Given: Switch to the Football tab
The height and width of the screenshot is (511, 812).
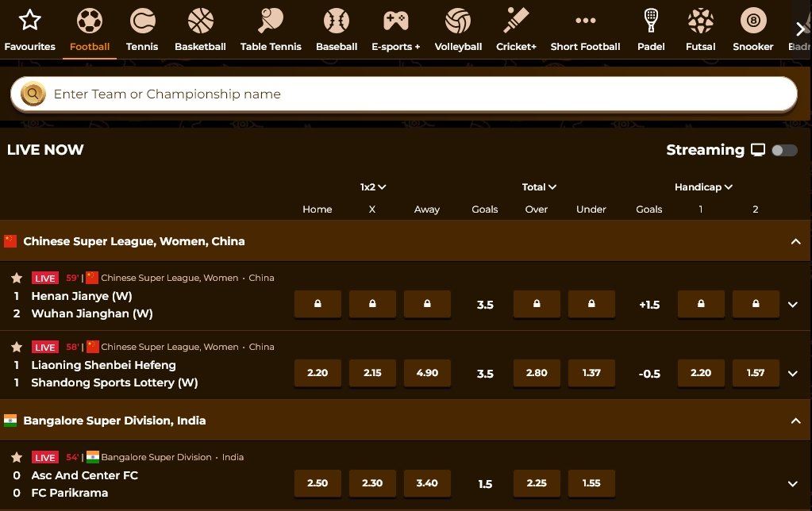Looking at the screenshot, I should point(90,29).
